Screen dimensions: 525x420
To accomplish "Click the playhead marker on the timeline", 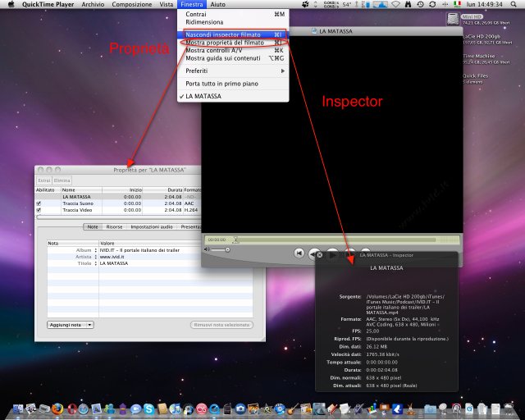I will tap(235, 240).
